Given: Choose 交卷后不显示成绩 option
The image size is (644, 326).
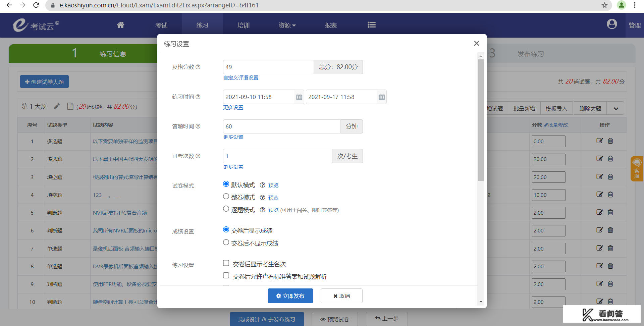Looking at the screenshot, I should [x=226, y=242].
